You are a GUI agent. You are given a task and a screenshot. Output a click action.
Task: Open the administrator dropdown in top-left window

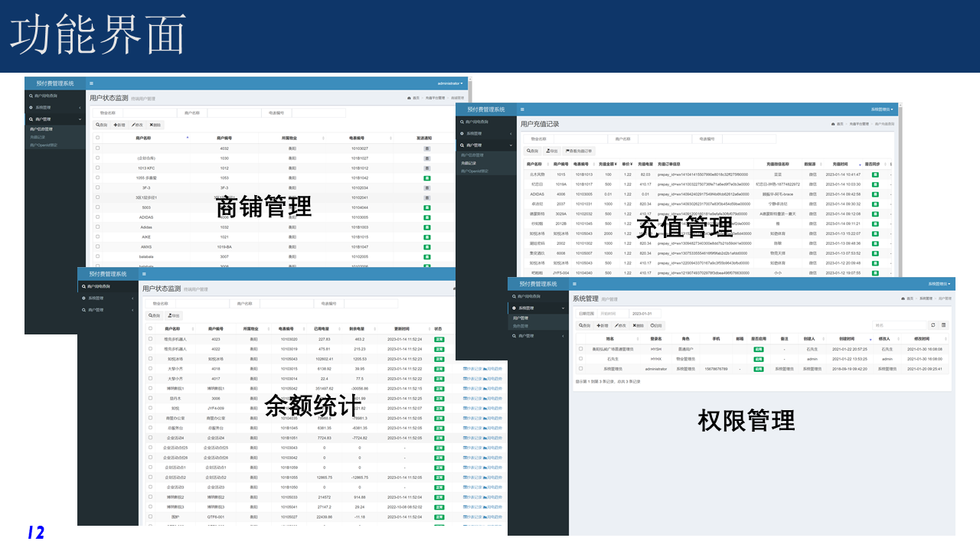point(449,83)
